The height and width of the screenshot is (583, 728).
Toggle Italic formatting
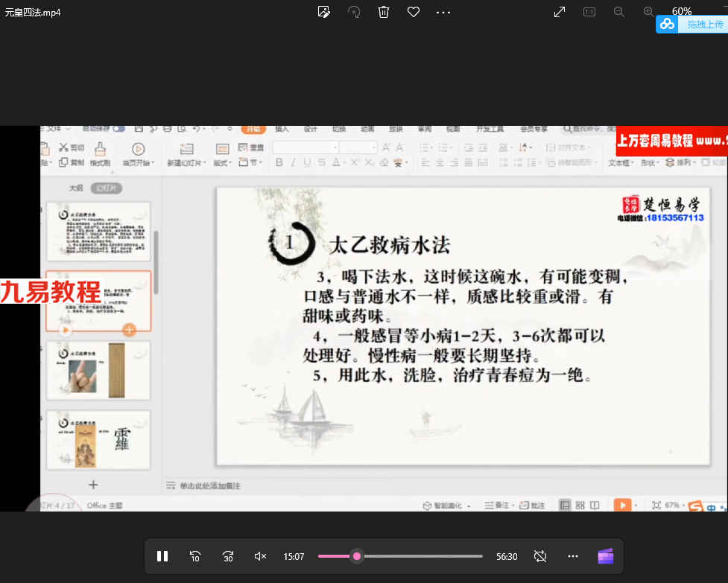coord(293,162)
